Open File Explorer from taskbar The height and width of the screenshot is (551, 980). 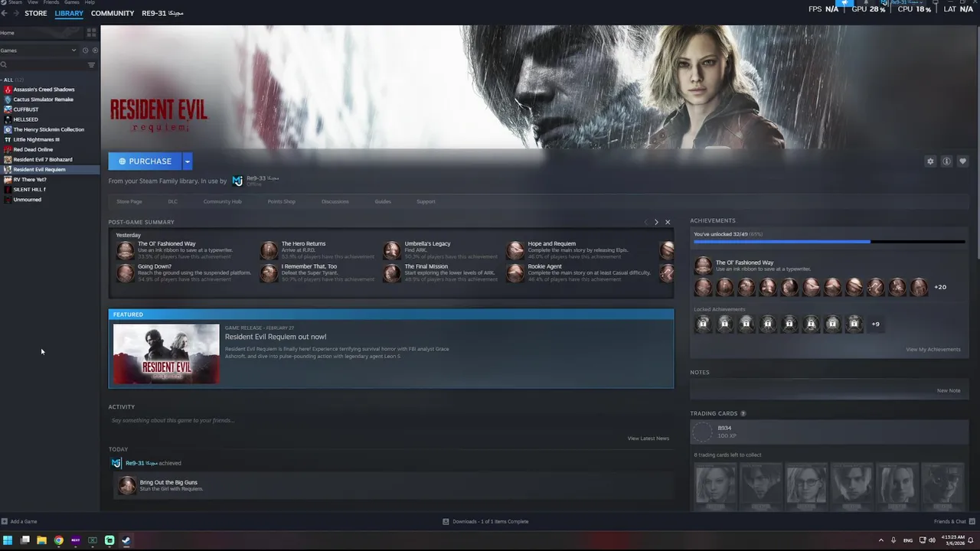(41, 540)
